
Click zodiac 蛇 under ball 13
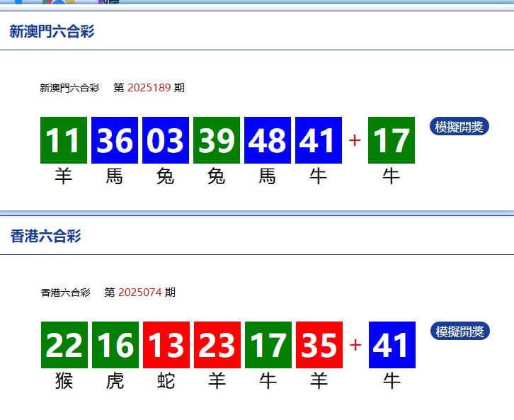(x=166, y=381)
